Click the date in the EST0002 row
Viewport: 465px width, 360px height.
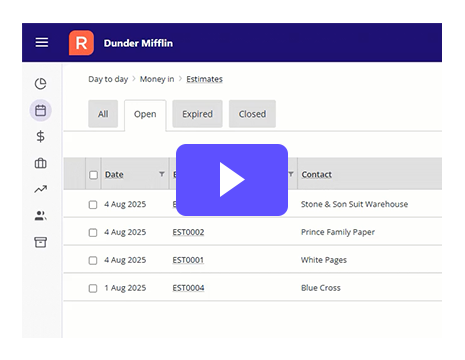tap(125, 232)
